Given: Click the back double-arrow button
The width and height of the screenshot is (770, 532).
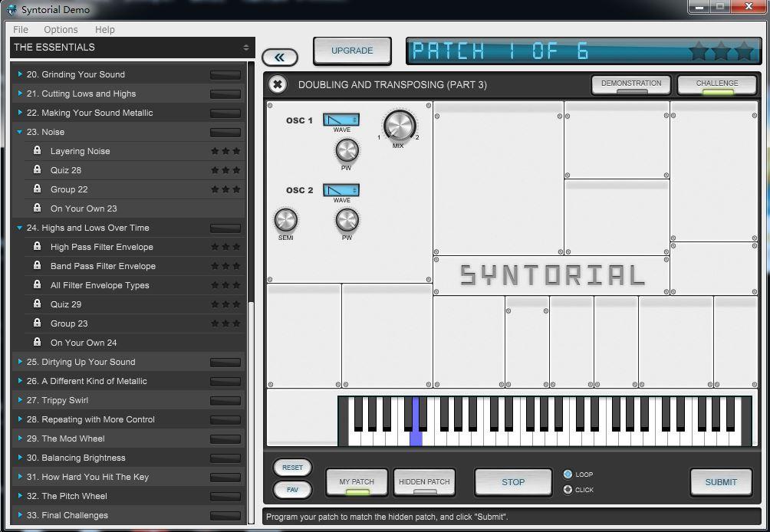Looking at the screenshot, I should click(280, 57).
